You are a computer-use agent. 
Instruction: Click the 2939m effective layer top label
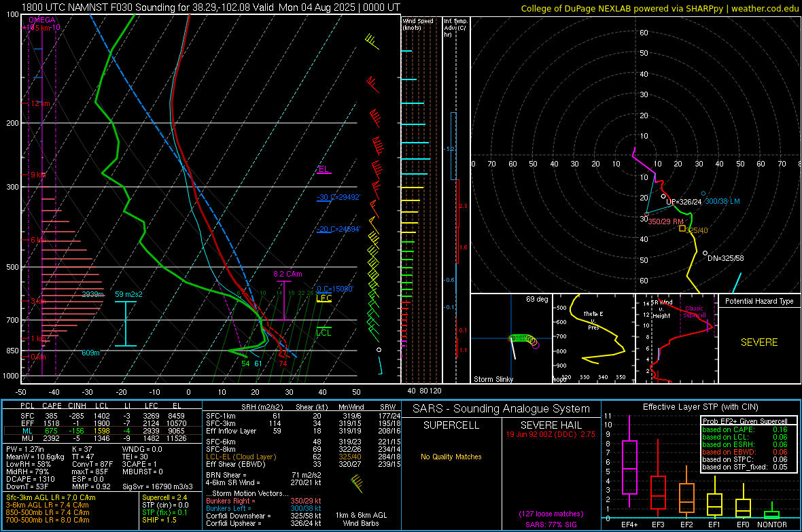coord(92,294)
